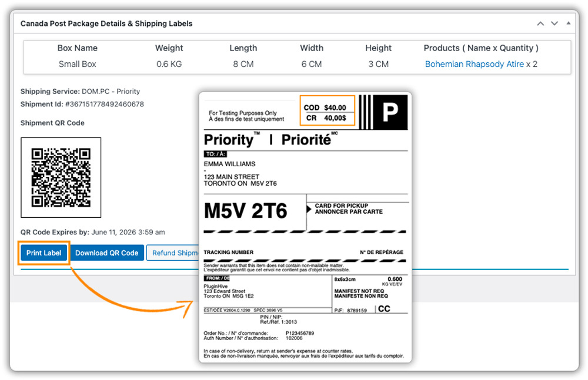The height and width of the screenshot is (380, 588).
Task: Click 'TRACKING NUMBER' heading on the label
Action: pyautogui.click(x=229, y=252)
